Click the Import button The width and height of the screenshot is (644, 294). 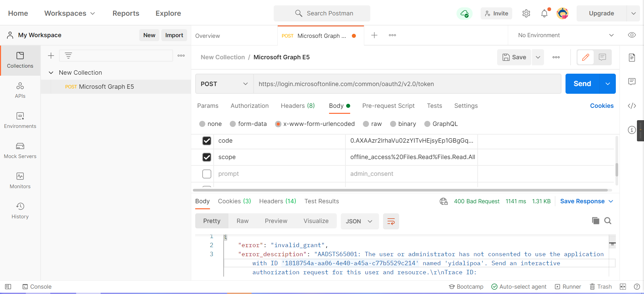pyautogui.click(x=174, y=35)
